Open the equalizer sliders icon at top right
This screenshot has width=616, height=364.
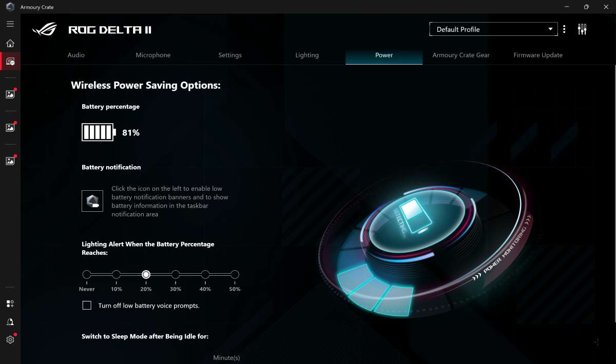[582, 29]
